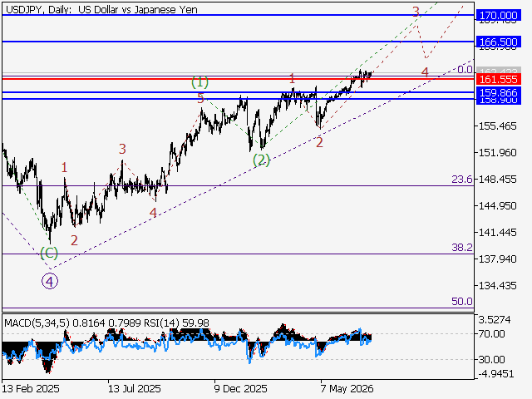The height and width of the screenshot is (399, 532).
Task: Click the 9 Dec 2025 date marker
Action: click(x=240, y=388)
